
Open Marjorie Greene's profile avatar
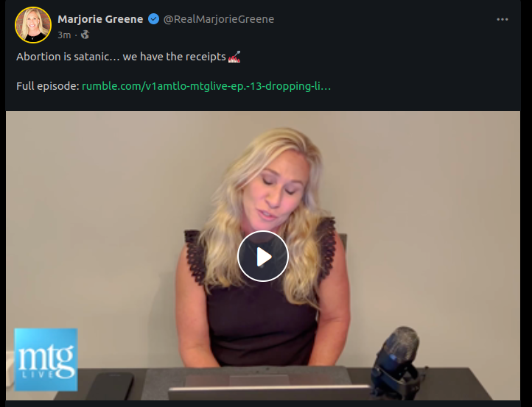(x=33, y=25)
